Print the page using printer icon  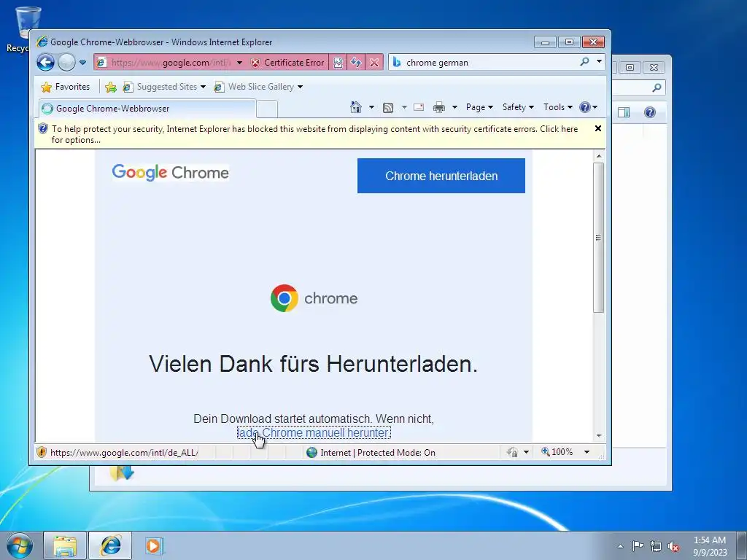coord(438,107)
